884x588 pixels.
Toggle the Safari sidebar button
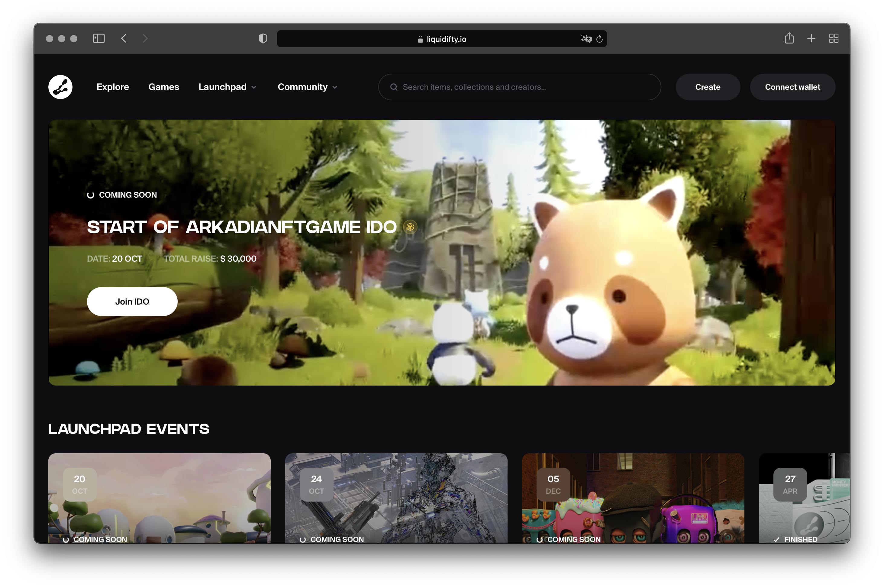[98, 38]
